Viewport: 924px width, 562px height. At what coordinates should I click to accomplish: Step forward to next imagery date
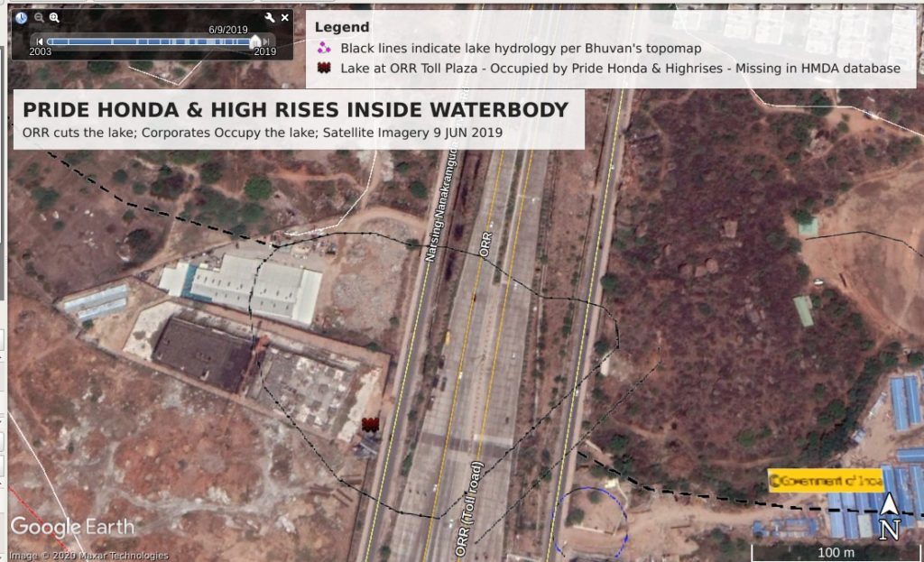tap(267, 41)
